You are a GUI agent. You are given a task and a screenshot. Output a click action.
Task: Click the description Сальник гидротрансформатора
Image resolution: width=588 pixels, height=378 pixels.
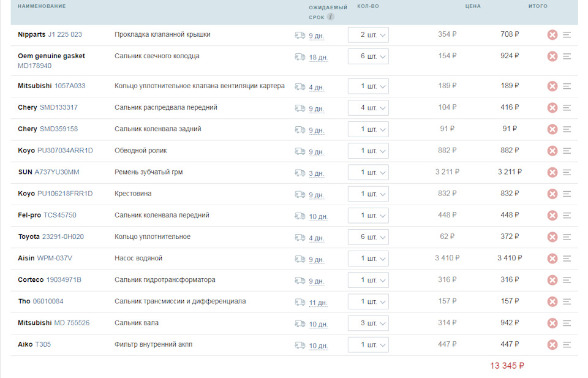[165, 280]
